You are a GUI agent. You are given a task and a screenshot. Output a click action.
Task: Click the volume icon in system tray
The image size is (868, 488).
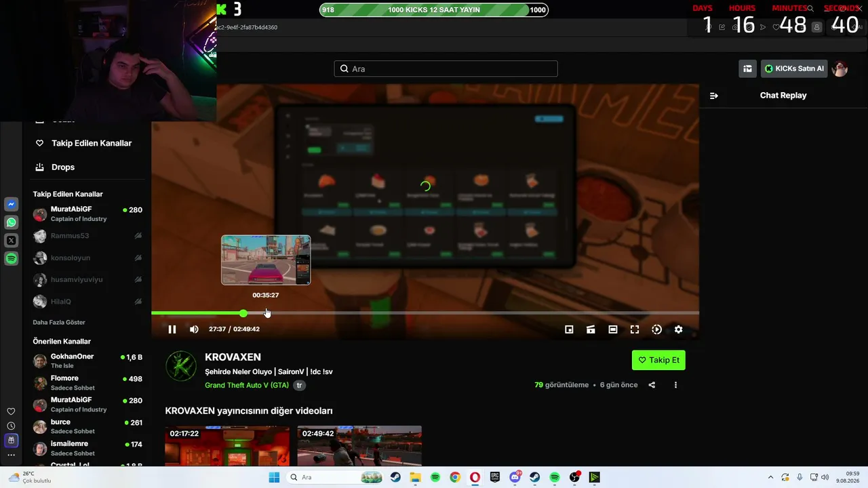tap(825, 477)
